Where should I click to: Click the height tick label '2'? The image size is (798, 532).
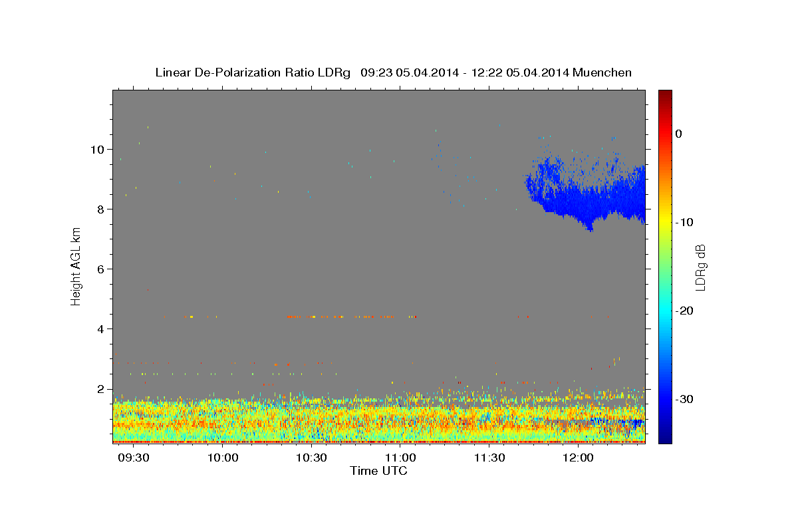100,388
